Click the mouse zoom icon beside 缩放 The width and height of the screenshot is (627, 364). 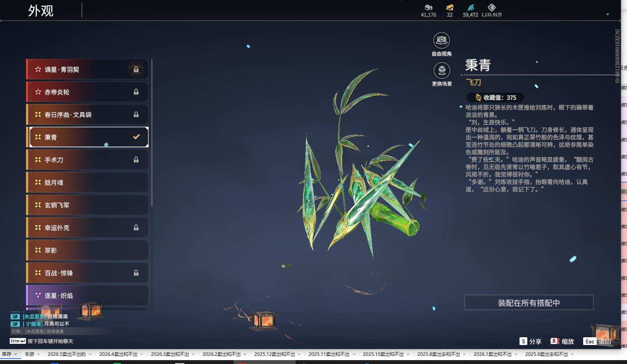tap(555, 341)
